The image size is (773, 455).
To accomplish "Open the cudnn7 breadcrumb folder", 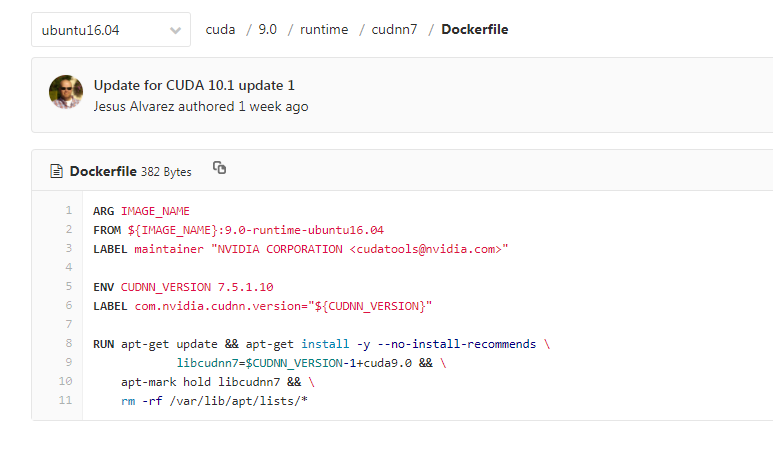I will pyautogui.click(x=394, y=30).
